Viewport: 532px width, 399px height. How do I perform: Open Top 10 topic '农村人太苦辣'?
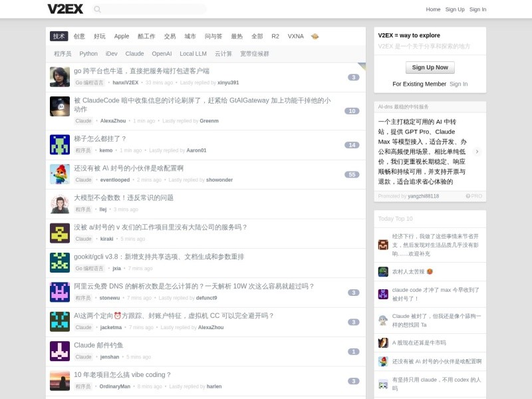412,272
